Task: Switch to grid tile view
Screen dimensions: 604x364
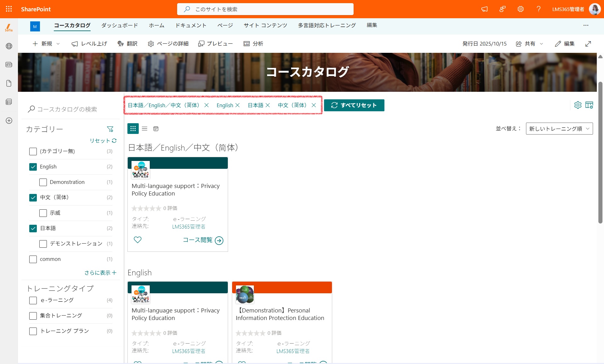Action: click(133, 129)
